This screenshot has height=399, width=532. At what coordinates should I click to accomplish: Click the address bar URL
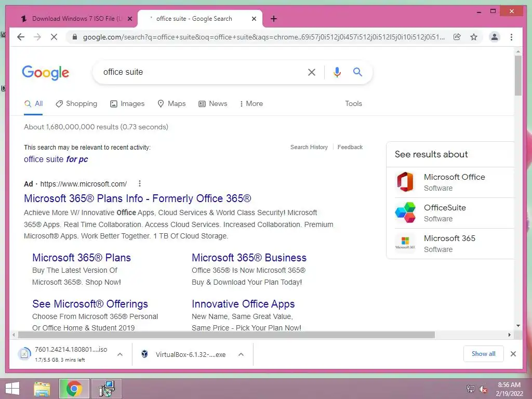tap(263, 37)
